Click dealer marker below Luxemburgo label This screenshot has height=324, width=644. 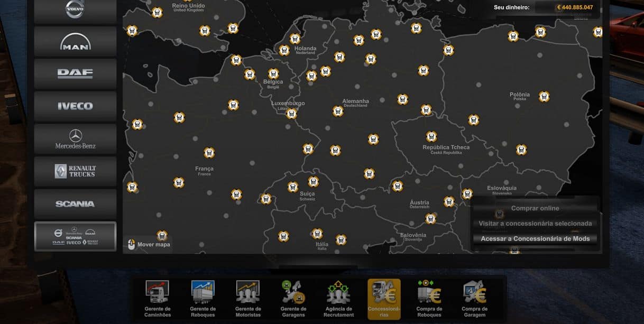(291, 114)
